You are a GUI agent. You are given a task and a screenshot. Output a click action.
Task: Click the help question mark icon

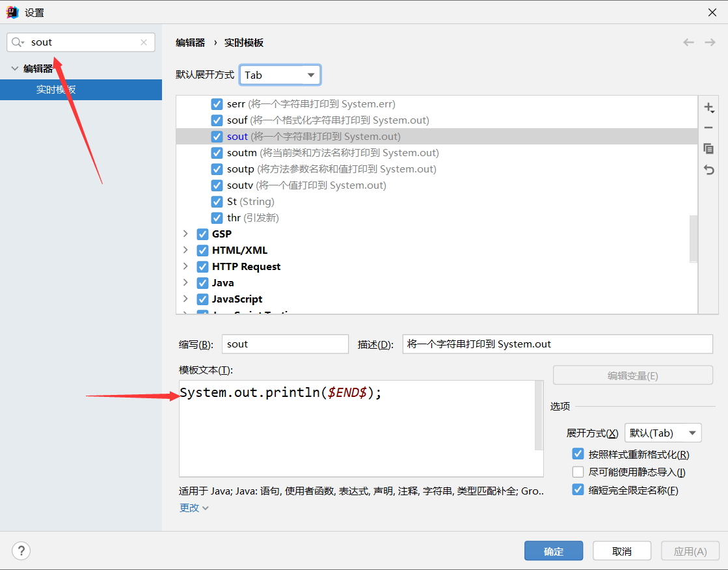[21, 550]
